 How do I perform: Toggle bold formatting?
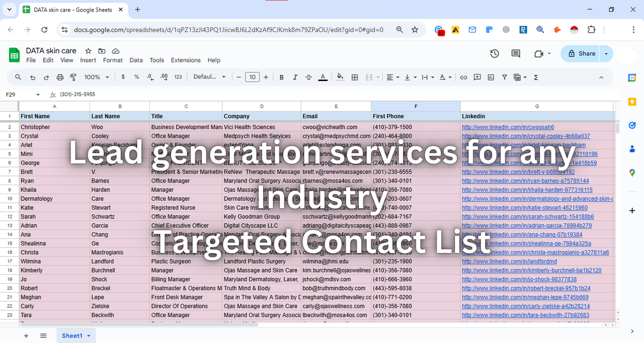[282, 77]
